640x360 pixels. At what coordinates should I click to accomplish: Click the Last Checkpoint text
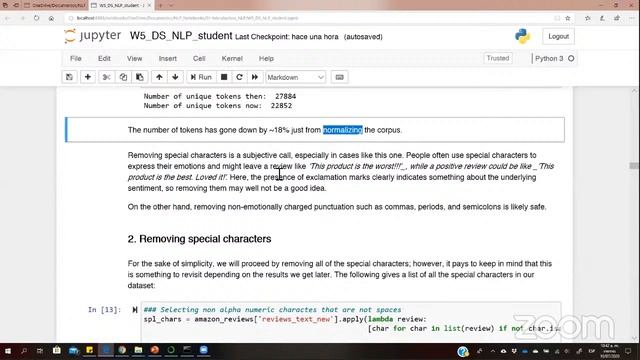coord(287,37)
